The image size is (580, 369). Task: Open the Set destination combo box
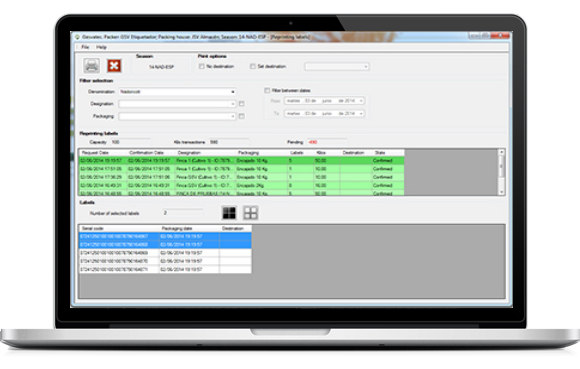[337, 67]
